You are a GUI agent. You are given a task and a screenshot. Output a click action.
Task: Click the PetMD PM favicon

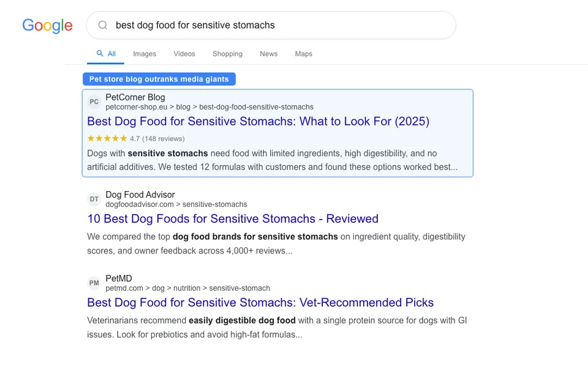[x=94, y=283]
